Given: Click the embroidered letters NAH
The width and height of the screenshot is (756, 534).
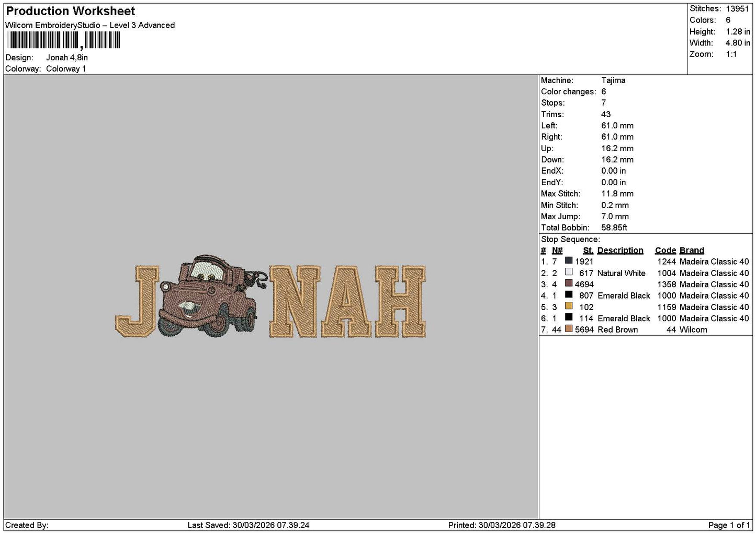Looking at the screenshot, I should pyautogui.click(x=347, y=301).
